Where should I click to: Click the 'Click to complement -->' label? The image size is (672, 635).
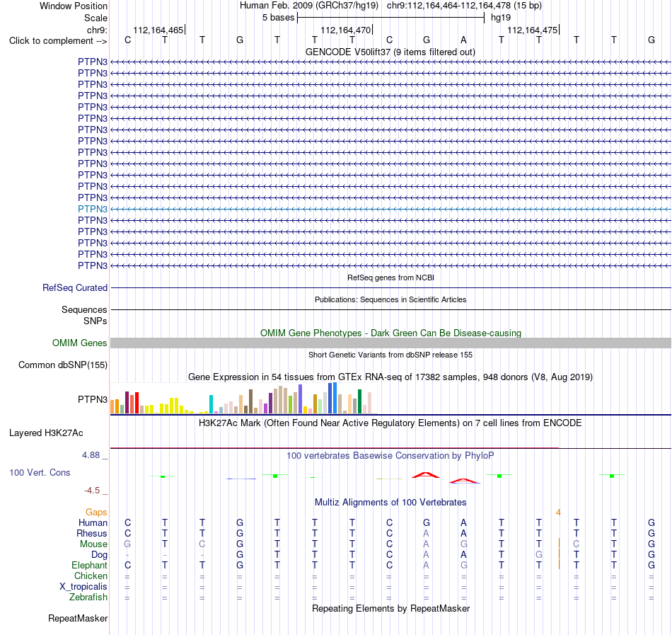(x=58, y=41)
